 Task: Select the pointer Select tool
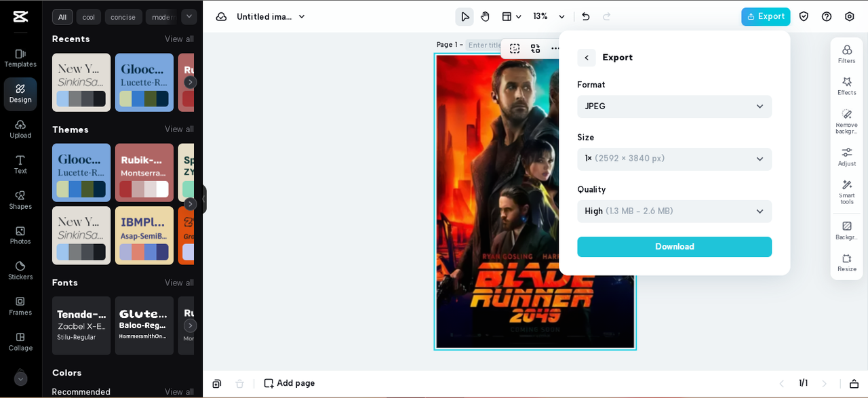pyautogui.click(x=465, y=16)
